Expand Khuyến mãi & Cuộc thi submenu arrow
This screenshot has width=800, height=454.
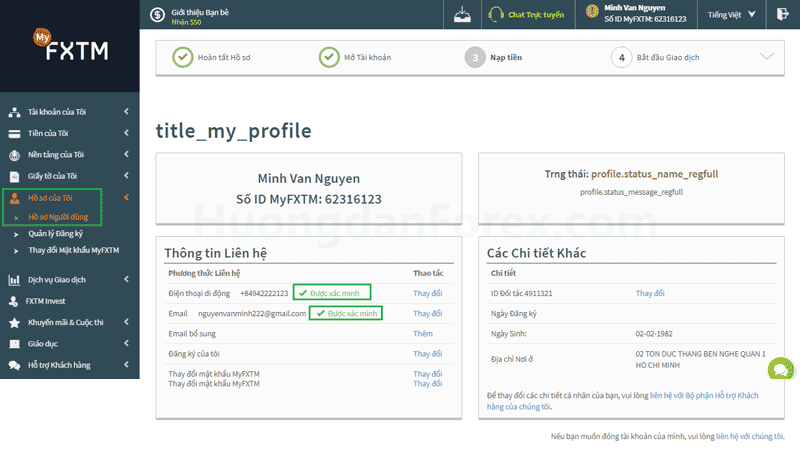pyautogui.click(x=126, y=322)
